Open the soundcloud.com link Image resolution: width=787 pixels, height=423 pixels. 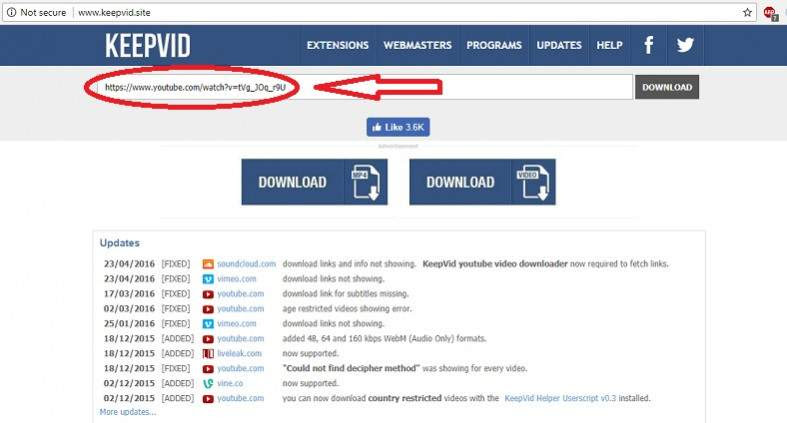point(246,264)
